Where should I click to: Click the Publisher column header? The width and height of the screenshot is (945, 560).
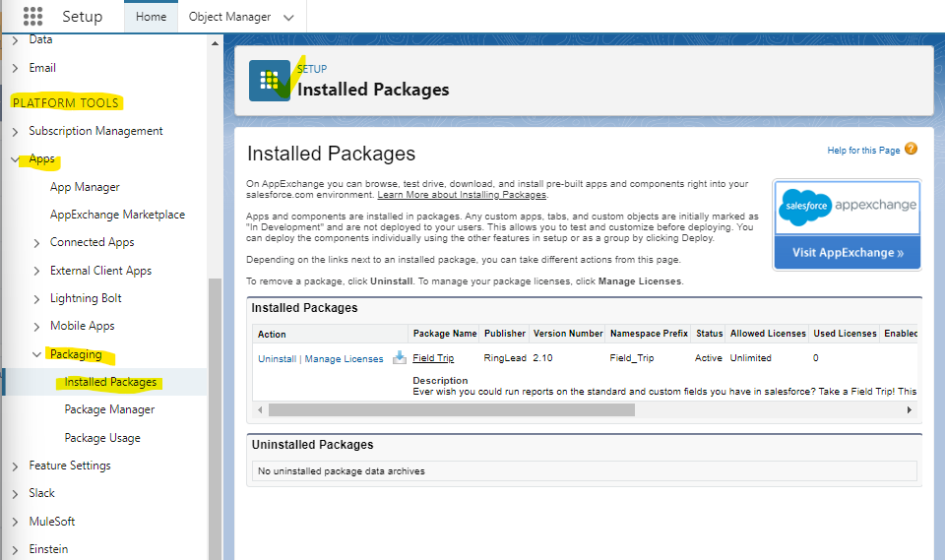[x=504, y=334]
